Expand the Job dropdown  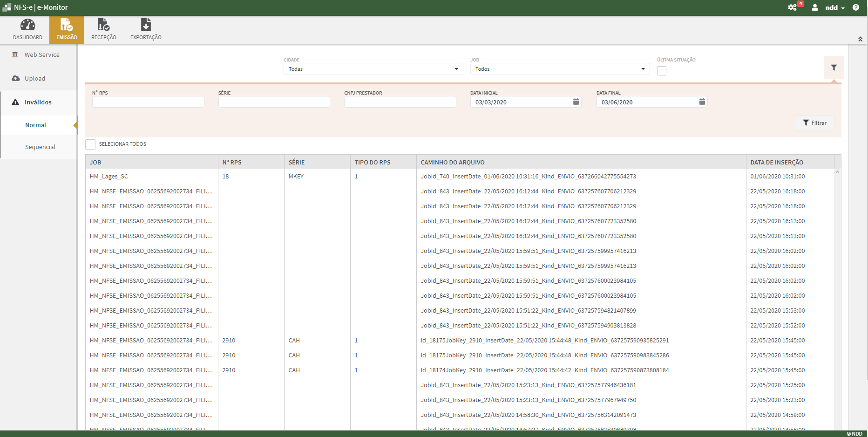[560, 69]
